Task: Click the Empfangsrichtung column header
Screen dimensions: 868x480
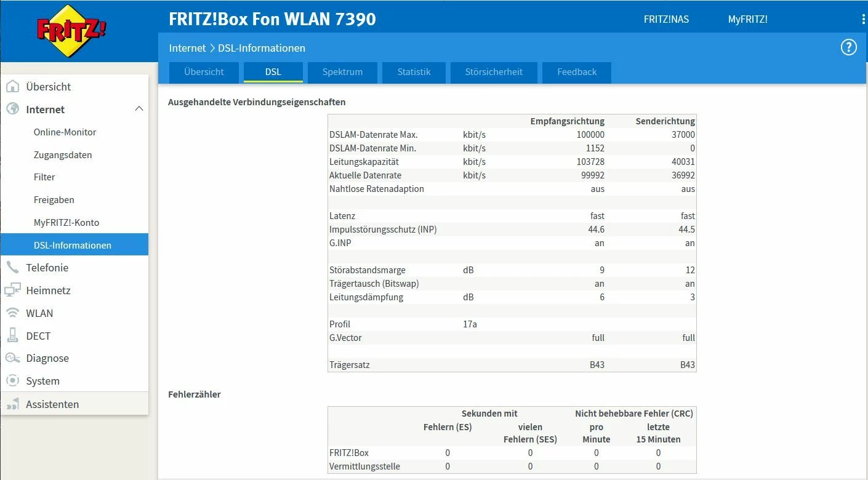Action: (x=568, y=121)
